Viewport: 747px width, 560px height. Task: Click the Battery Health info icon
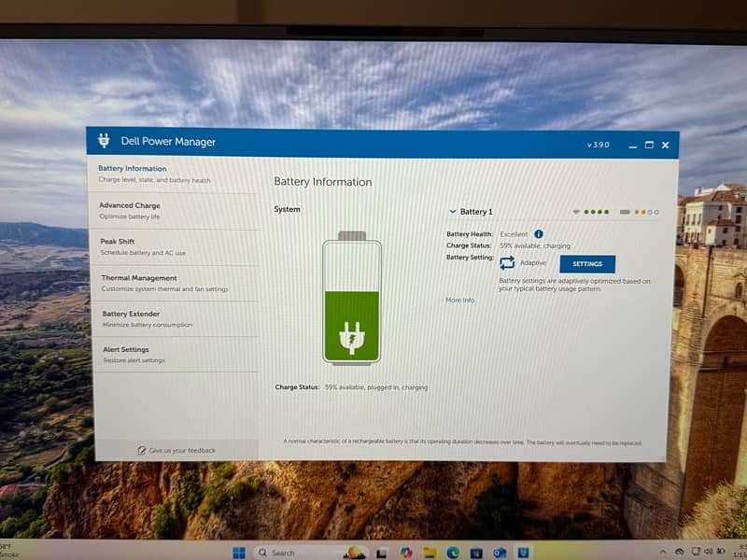[x=539, y=234]
